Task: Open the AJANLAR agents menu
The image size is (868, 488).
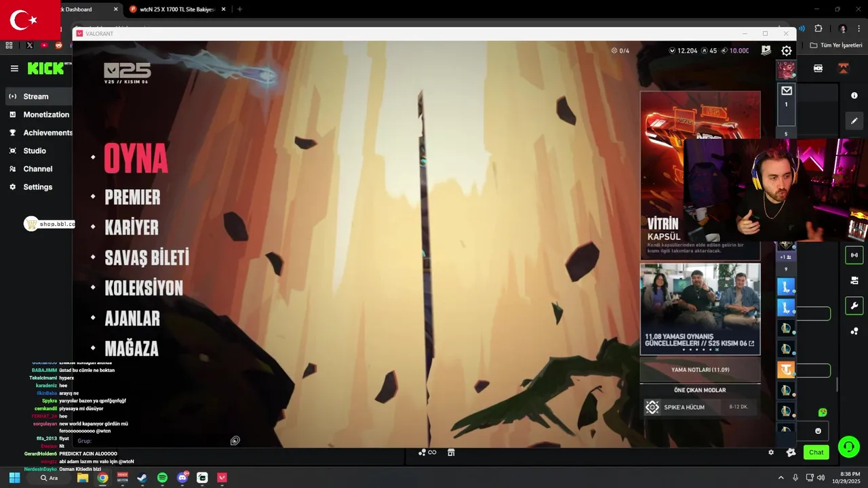Action: tap(132, 319)
